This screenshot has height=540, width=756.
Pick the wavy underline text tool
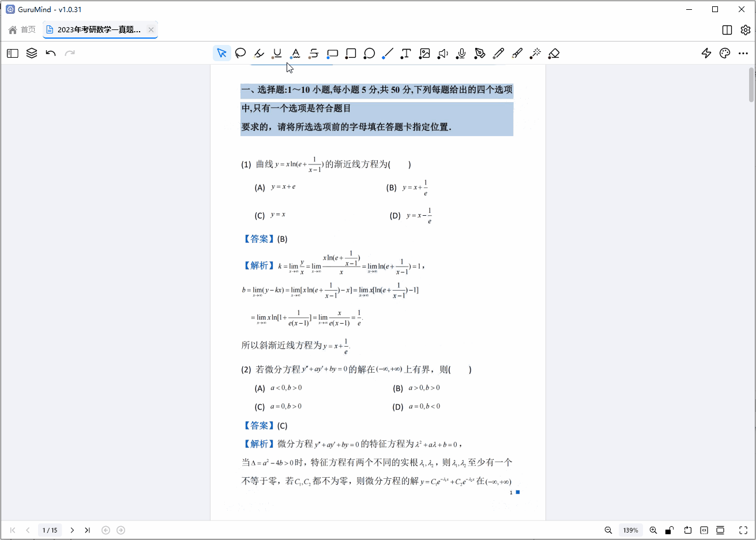[x=295, y=53]
